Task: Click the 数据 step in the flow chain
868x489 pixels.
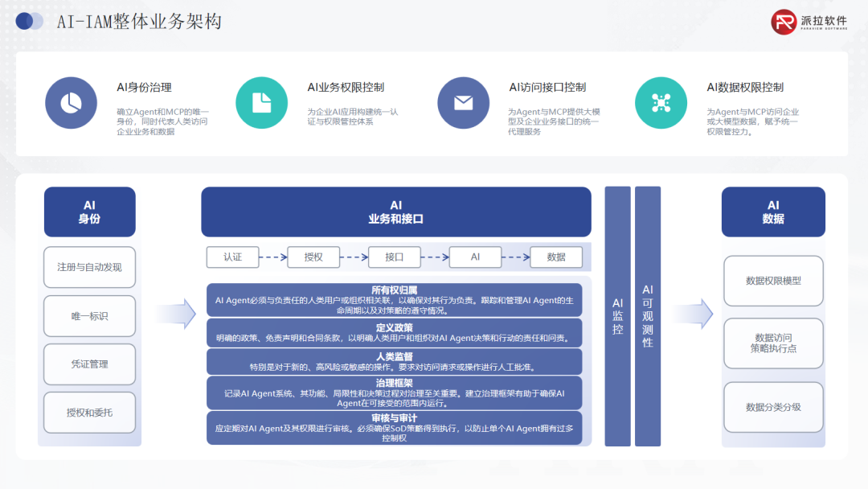Action: [x=556, y=257]
